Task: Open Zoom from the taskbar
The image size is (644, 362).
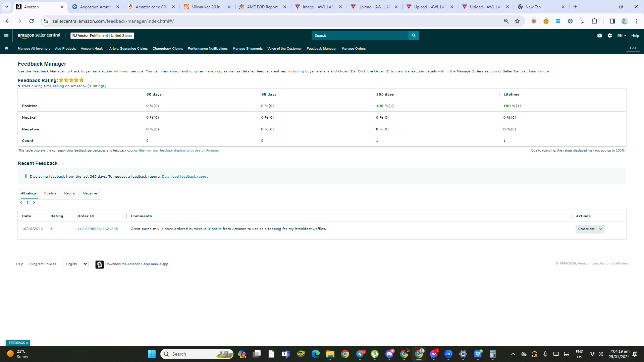Action: [448, 354]
